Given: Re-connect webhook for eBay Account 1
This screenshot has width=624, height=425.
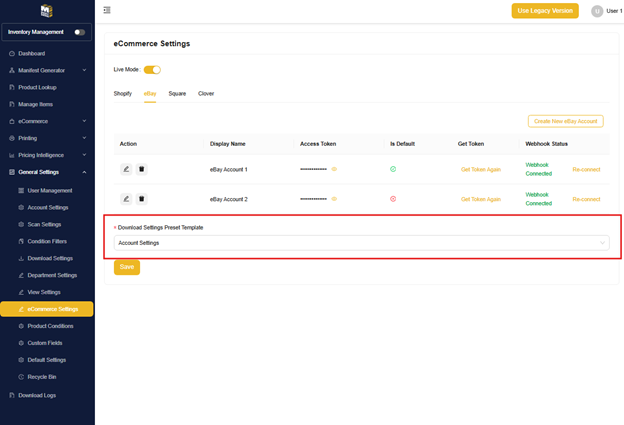Looking at the screenshot, I should [586, 170].
